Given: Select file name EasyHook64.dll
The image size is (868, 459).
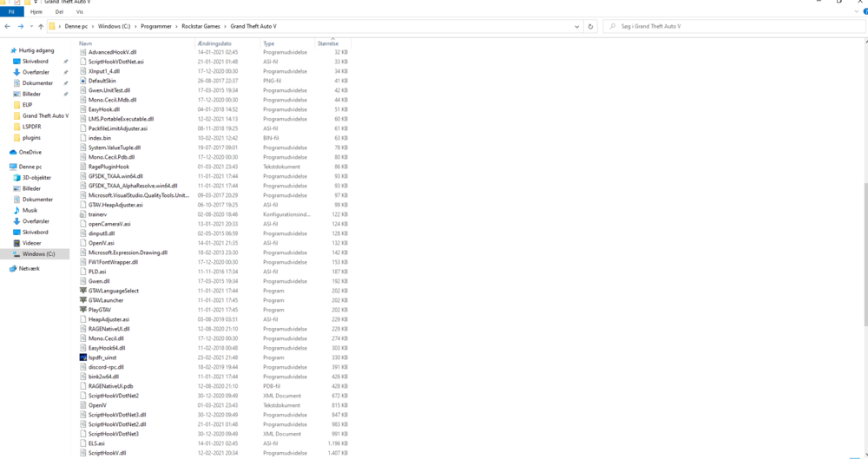Looking at the screenshot, I should (x=107, y=348).
